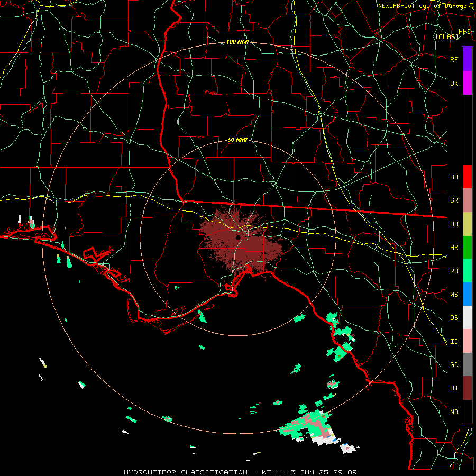Click the 'HYDROMETEOR CLASSIFICATION' title text
The height and width of the screenshot is (476, 476).
(x=186, y=472)
